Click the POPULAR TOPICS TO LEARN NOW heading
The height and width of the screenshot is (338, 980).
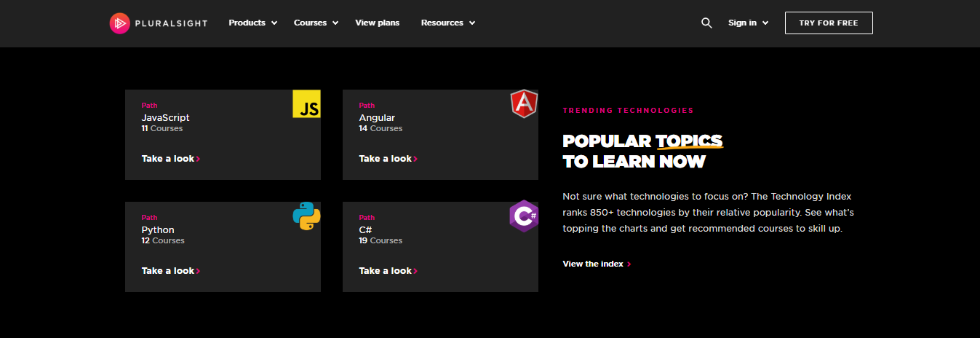pyautogui.click(x=642, y=151)
